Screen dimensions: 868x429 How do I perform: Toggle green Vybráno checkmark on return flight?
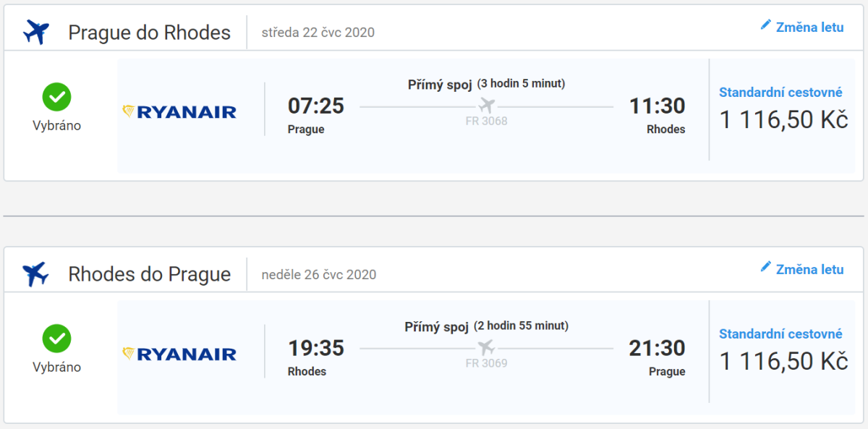[x=56, y=338]
